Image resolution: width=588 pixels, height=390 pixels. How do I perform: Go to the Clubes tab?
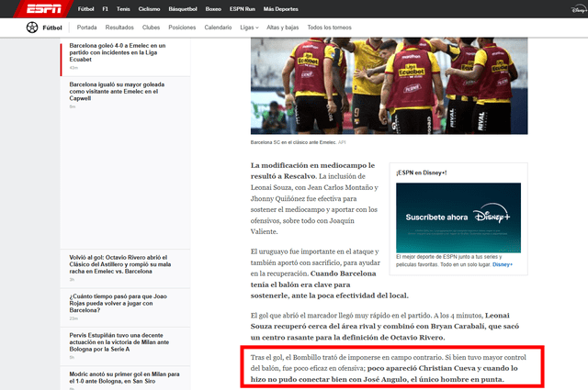151,28
